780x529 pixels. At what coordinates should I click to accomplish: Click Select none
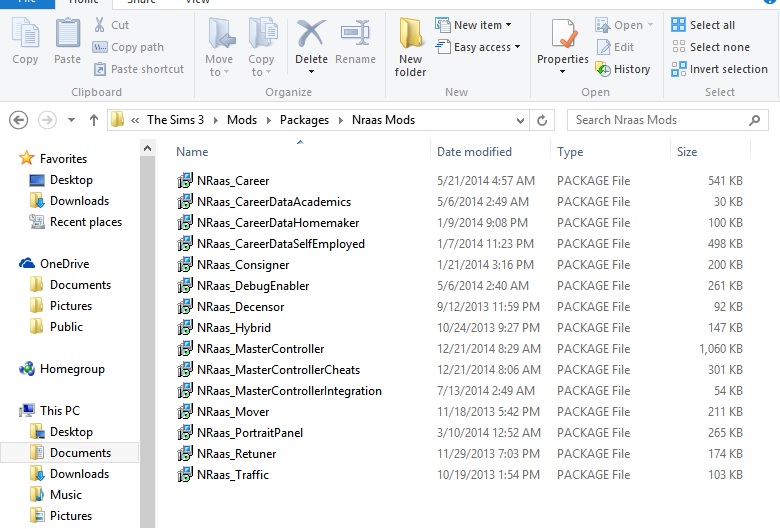[710, 47]
